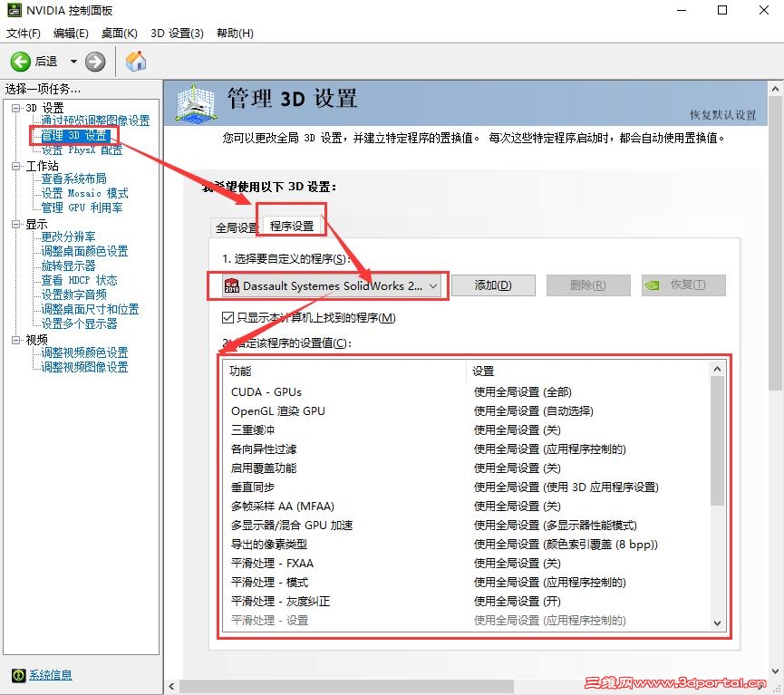Viewport: 784px width, 695px height.
Task: Select the CUDA - GPUs setting row
Action: (466, 392)
